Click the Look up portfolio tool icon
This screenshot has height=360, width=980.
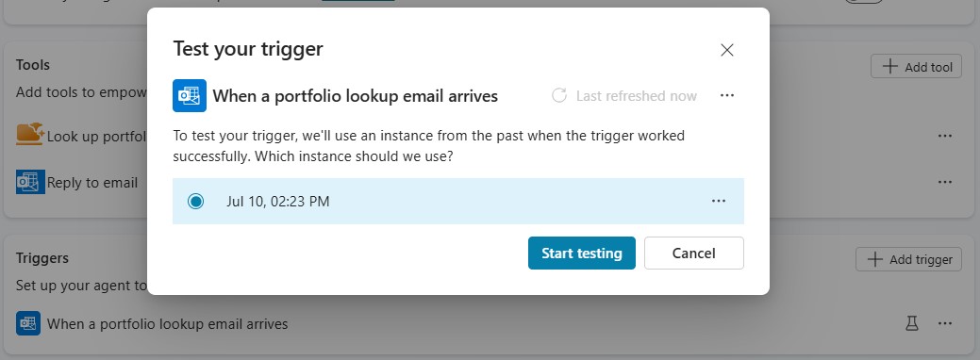pos(30,135)
